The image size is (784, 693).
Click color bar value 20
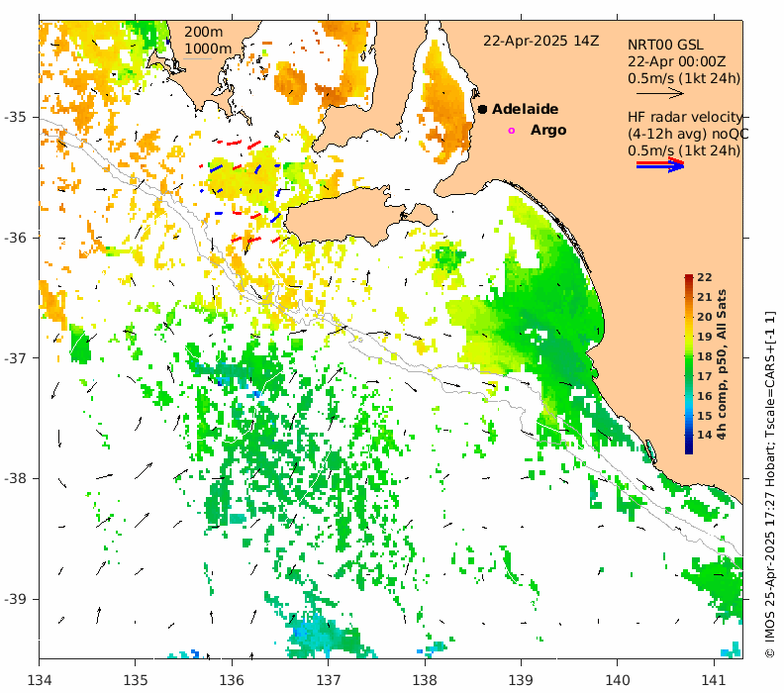tap(705, 317)
